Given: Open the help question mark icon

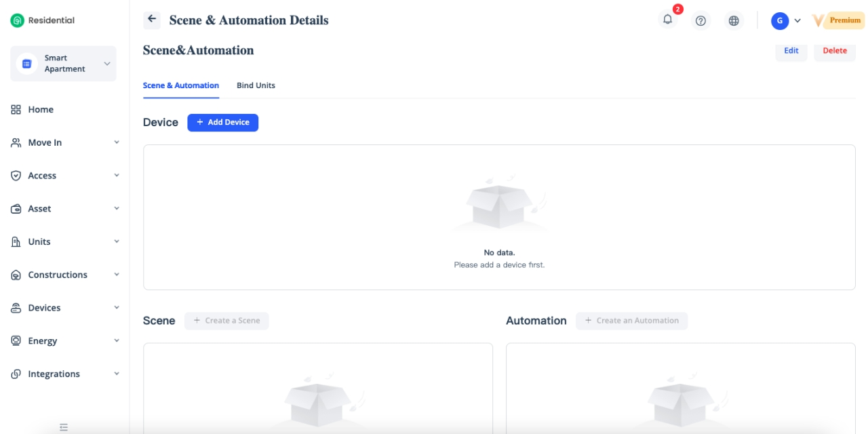Looking at the screenshot, I should coord(701,20).
